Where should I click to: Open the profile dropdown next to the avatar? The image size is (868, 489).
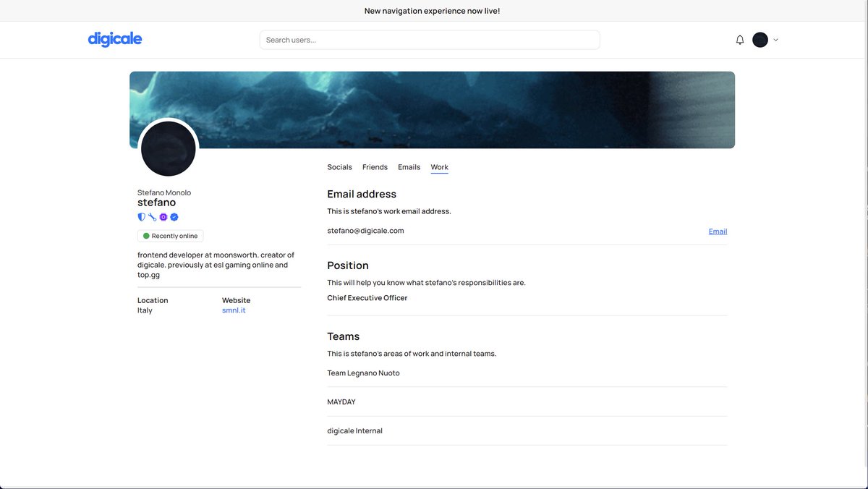click(x=775, y=39)
